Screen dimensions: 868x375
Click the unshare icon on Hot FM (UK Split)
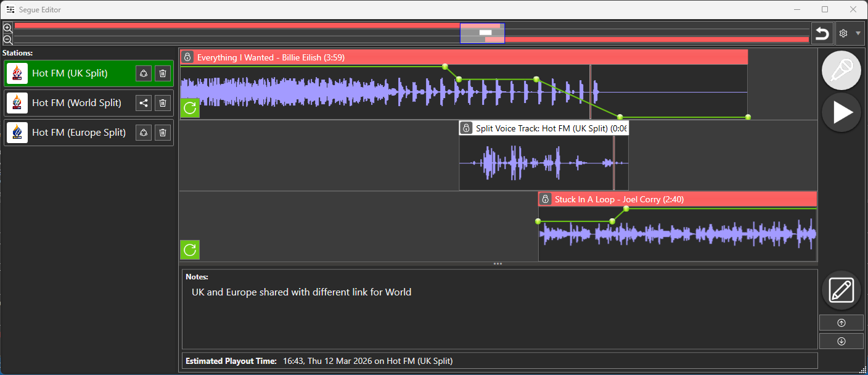tap(143, 73)
